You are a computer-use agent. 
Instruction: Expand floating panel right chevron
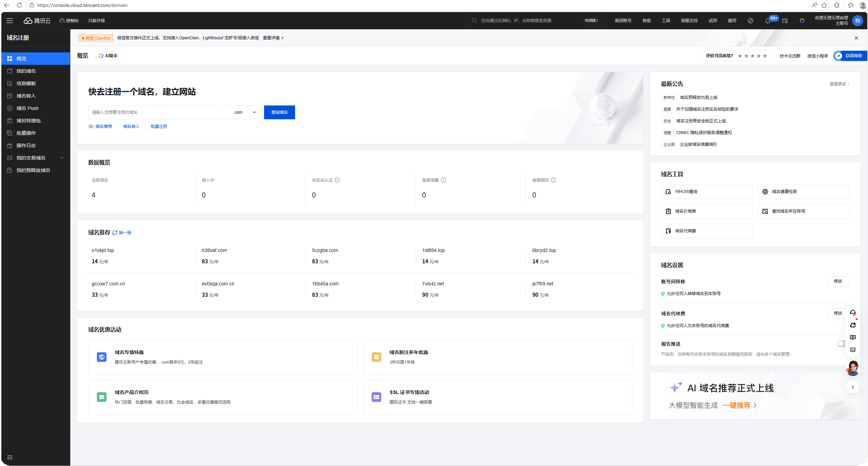(x=852, y=387)
